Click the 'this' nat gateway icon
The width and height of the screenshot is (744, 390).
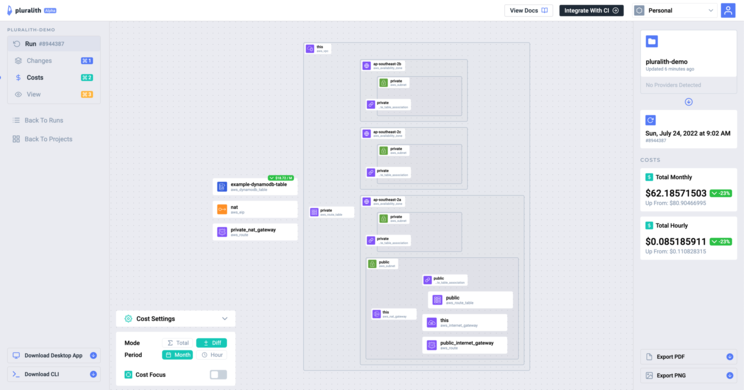[x=377, y=314]
